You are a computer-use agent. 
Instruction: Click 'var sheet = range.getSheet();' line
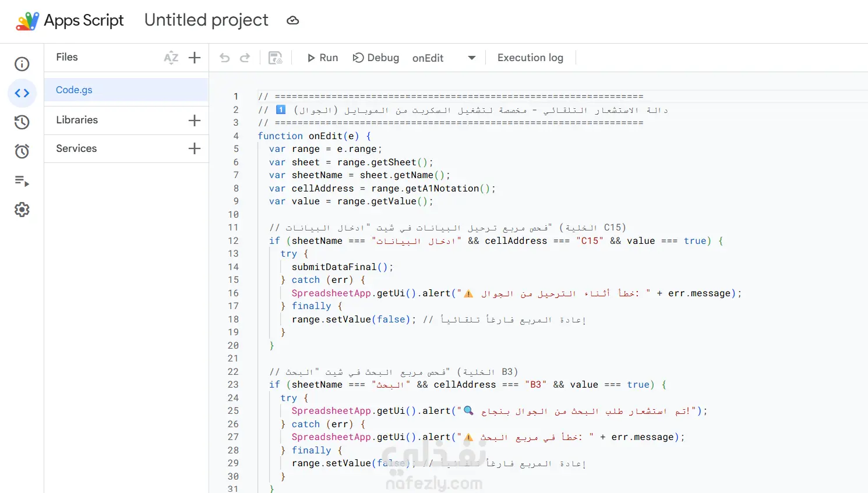coord(351,162)
